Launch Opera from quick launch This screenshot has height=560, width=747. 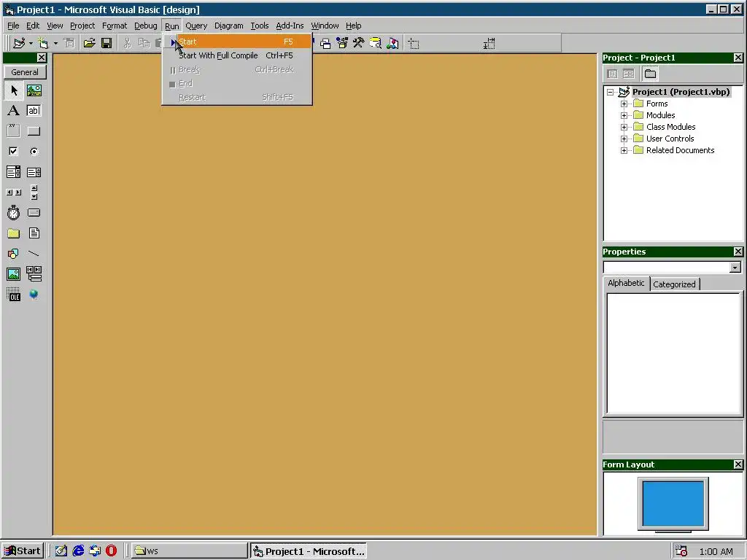(112, 551)
